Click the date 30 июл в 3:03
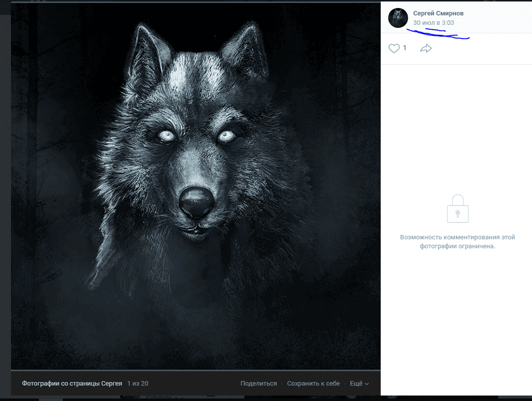The image size is (532, 401). pyautogui.click(x=433, y=23)
